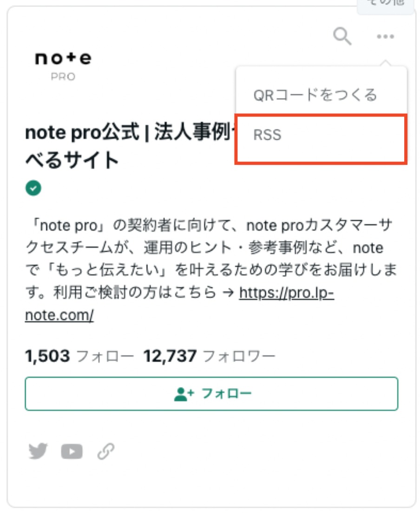Open the https://pro.lp-note.com/ link

[x=179, y=304]
